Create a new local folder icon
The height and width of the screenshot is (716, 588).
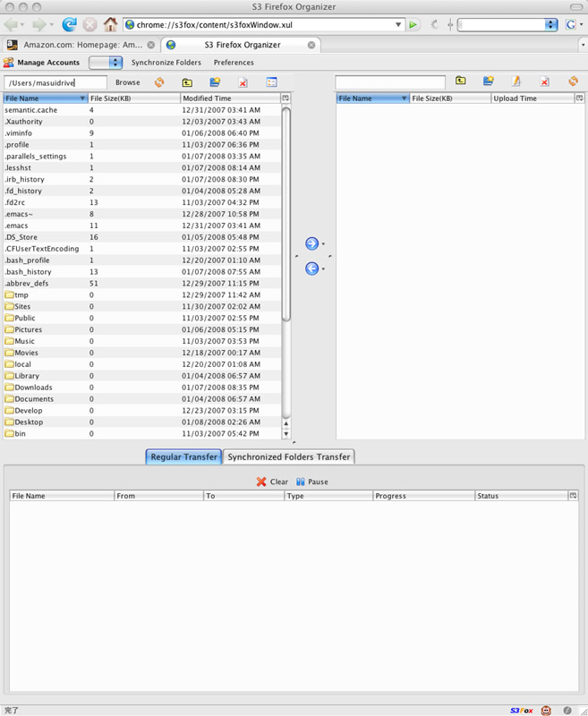(215, 82)
